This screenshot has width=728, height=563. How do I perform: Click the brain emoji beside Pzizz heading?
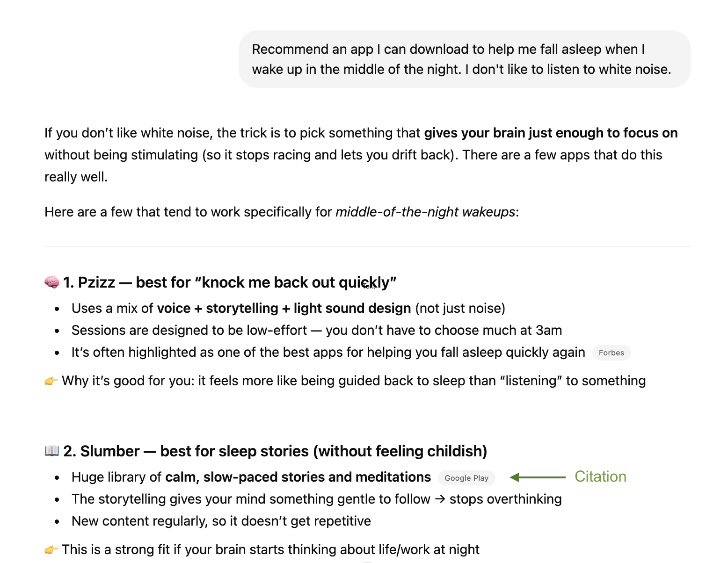pos(52,282)
